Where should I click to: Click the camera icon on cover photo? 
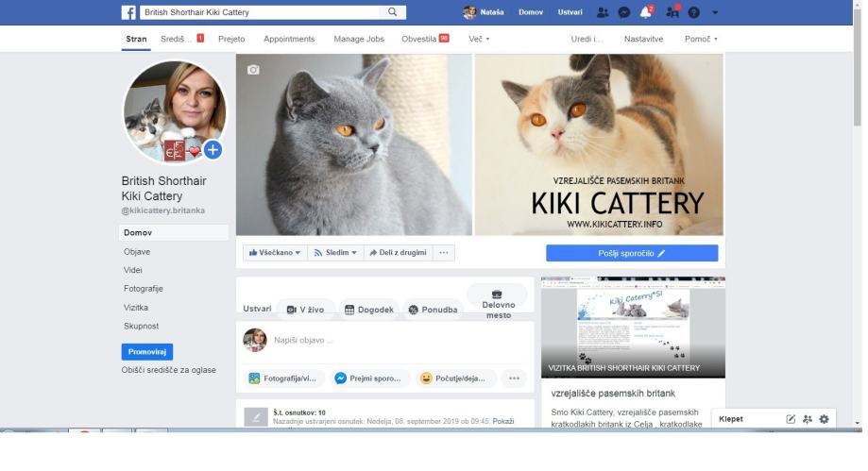pyautogui.click(x=253, y=70)
